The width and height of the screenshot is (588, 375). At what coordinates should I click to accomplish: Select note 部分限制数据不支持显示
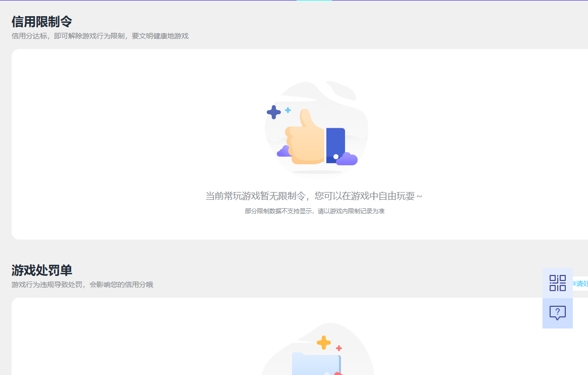point(279,211)
